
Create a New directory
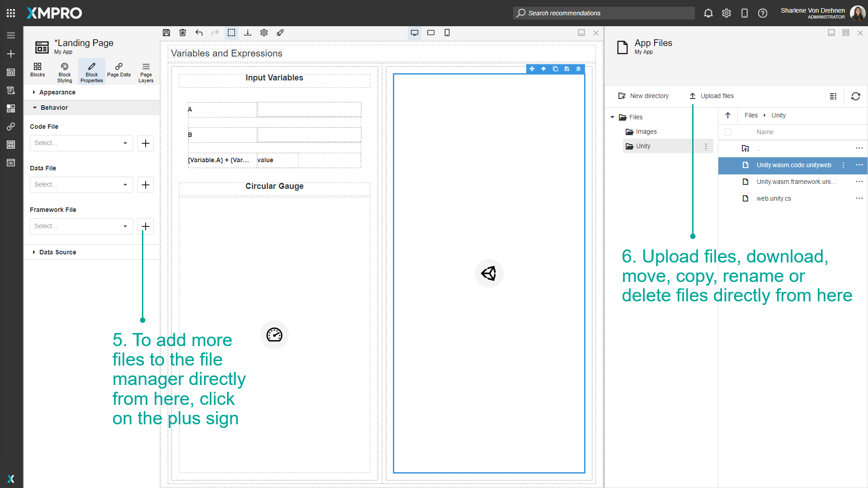coord(644,96)
